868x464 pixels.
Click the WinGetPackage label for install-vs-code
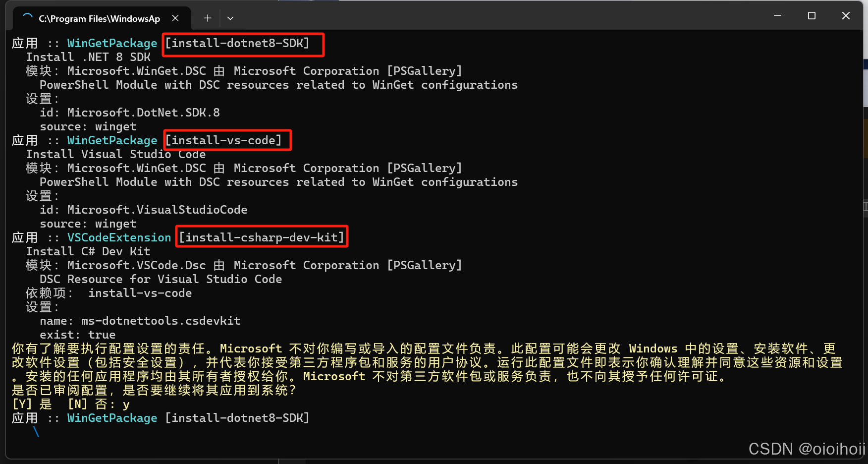click(x=112, y=140)
